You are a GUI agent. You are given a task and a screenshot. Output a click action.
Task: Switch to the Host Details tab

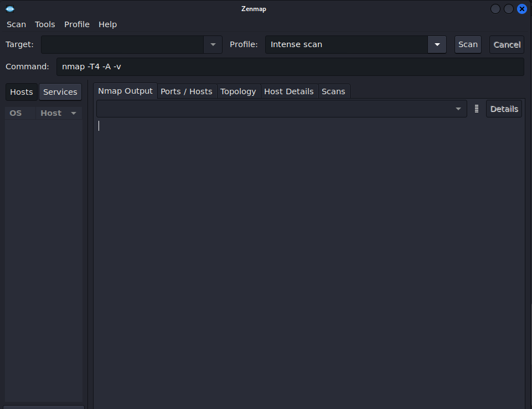pos(289,91)
